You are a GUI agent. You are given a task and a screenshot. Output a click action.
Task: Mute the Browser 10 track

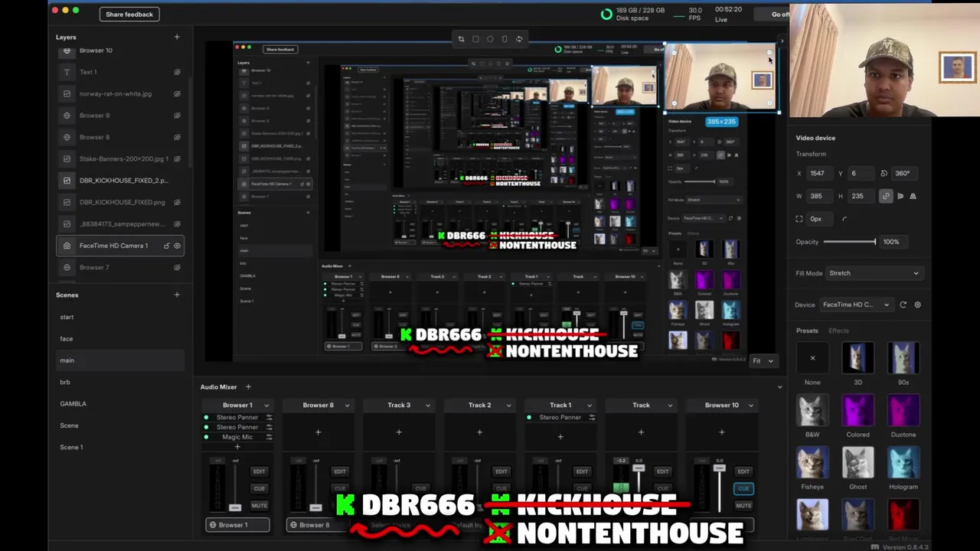(x=743, y=506)
